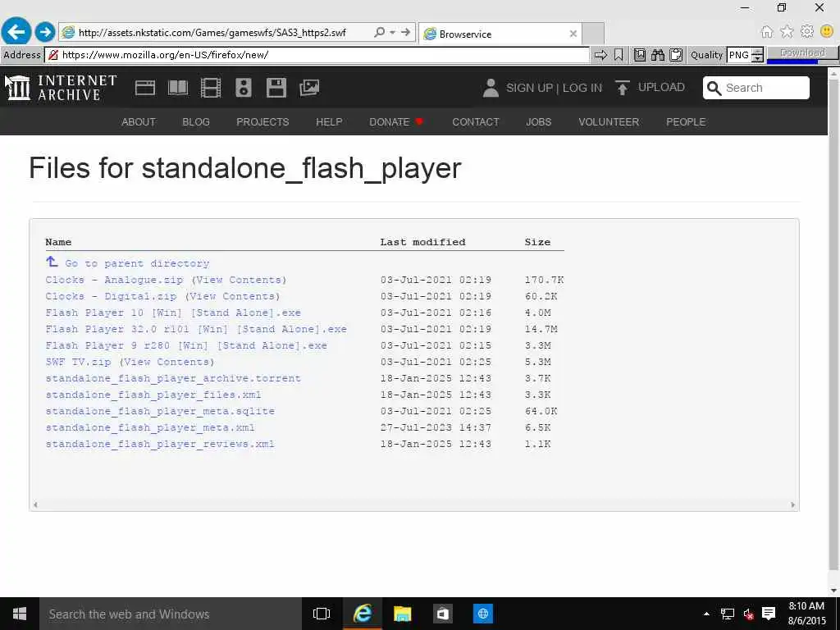Click the Windows taskbar search box
This screenshot has height=630, width=840.
(x=171, y=614)
